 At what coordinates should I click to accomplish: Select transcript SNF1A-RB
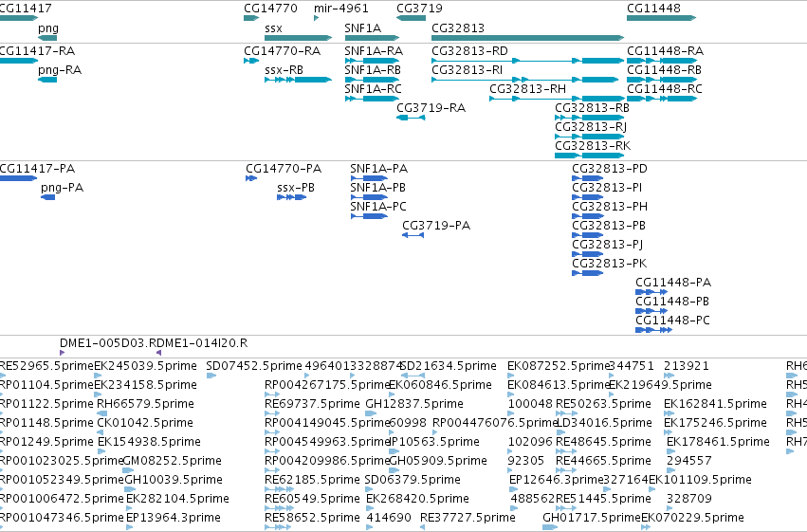pyautogui.click(x=372, y=80)
